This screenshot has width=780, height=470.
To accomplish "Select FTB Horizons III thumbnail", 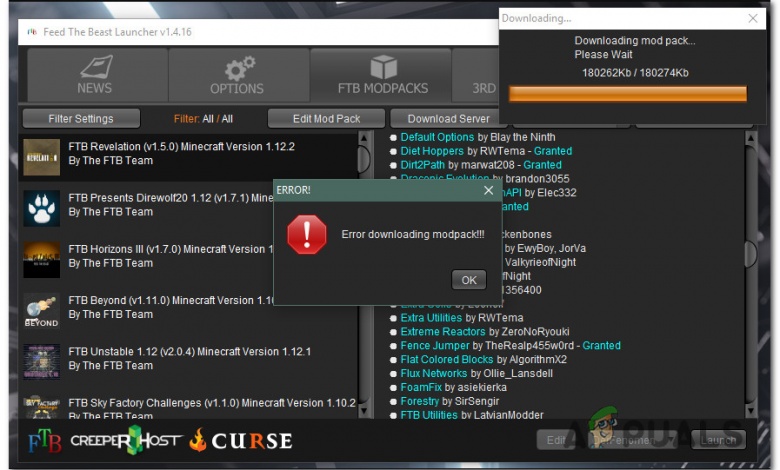I will tap(41, 260).
